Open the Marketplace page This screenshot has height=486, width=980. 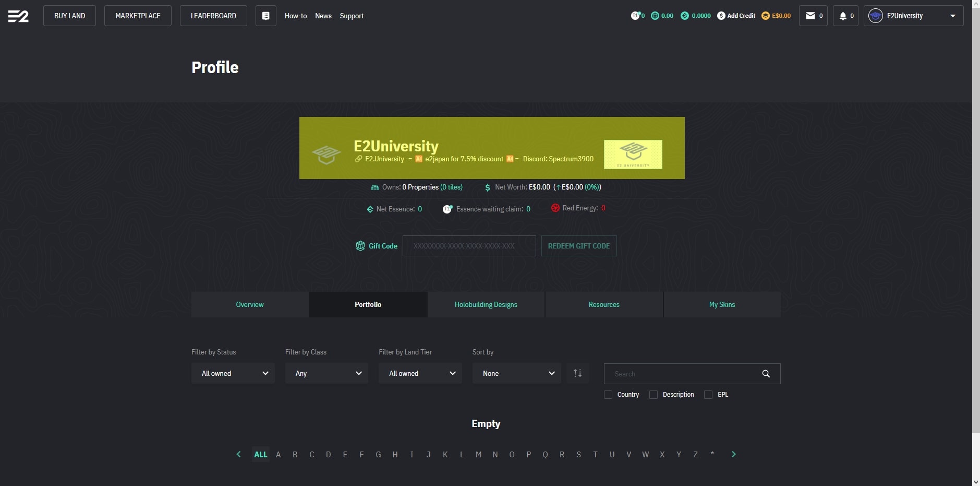tap(138, 16)
